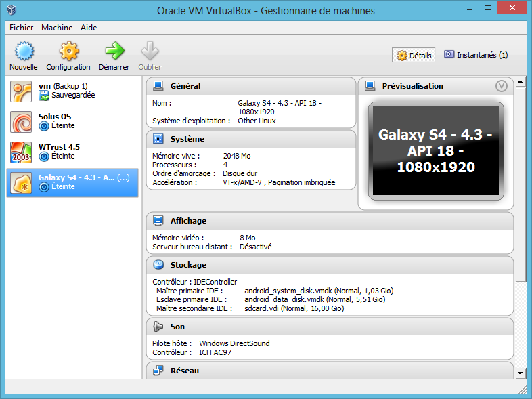Open the Son section header
Viewport: 532px width, 399px height.
(x=330, y=327)
